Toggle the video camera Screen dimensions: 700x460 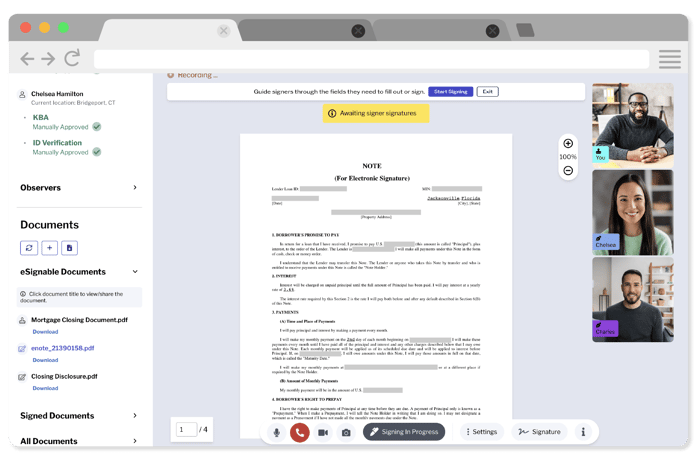[x=323, y=432]
